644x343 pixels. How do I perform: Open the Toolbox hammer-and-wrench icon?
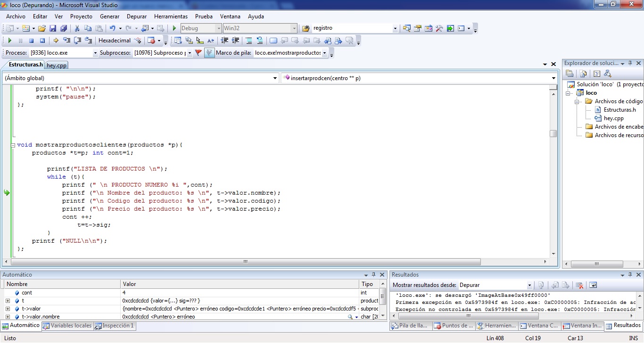coord(439,28)
